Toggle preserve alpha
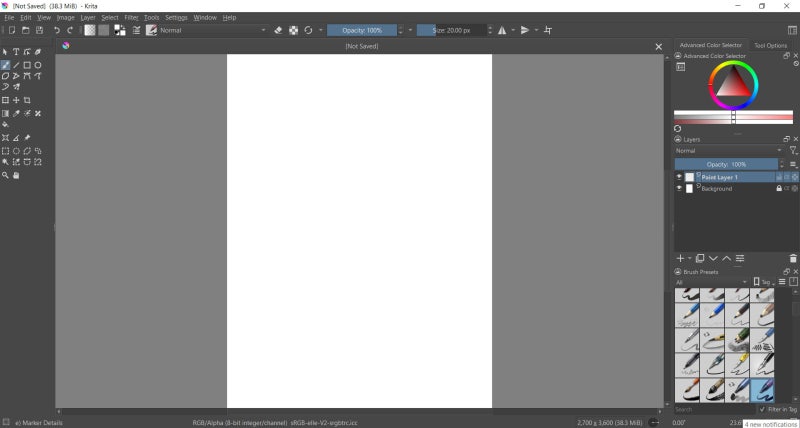This screenshot has height=428, width=800. [x=293, y=31]
